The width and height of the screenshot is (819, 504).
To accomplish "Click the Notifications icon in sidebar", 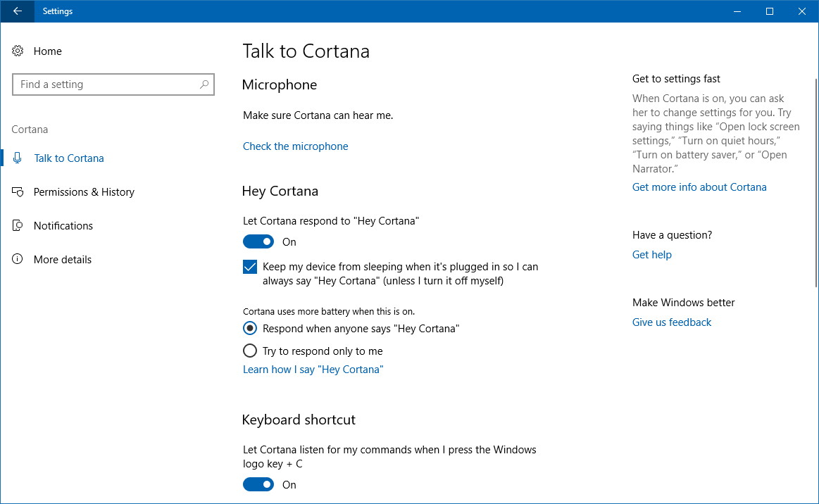I will click(17, 226).
